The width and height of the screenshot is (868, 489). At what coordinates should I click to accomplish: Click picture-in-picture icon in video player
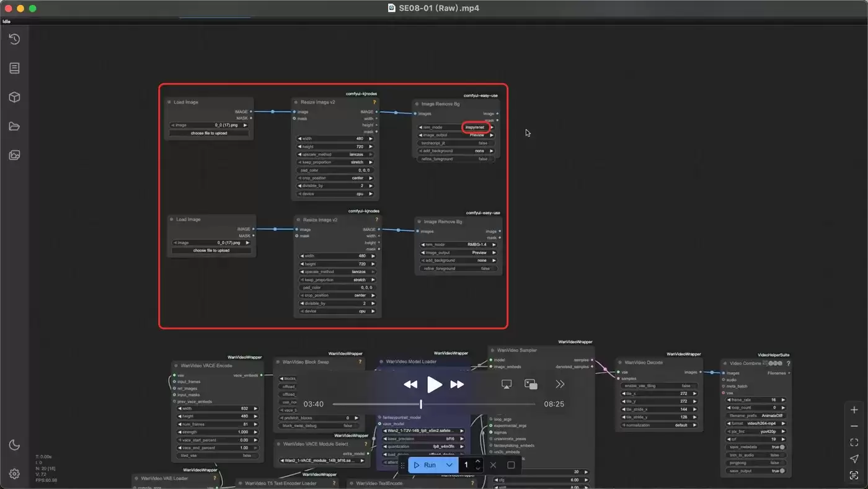click(531, 385)
